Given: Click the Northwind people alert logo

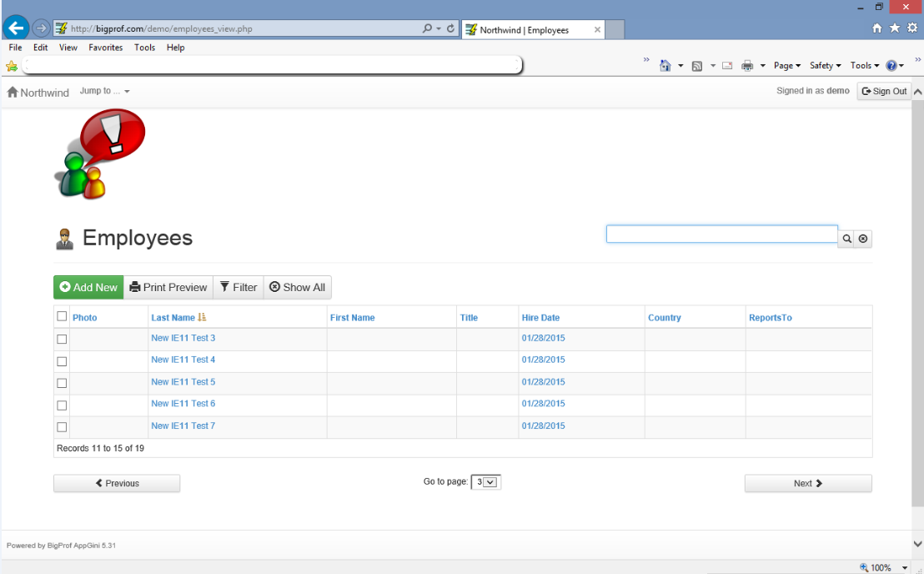Looking at the screenshot, I should (x=99, y=154).
